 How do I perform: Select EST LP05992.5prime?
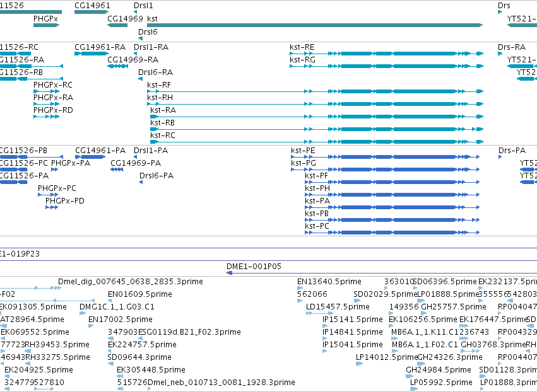pyautogui.click(x=414, y=389)
